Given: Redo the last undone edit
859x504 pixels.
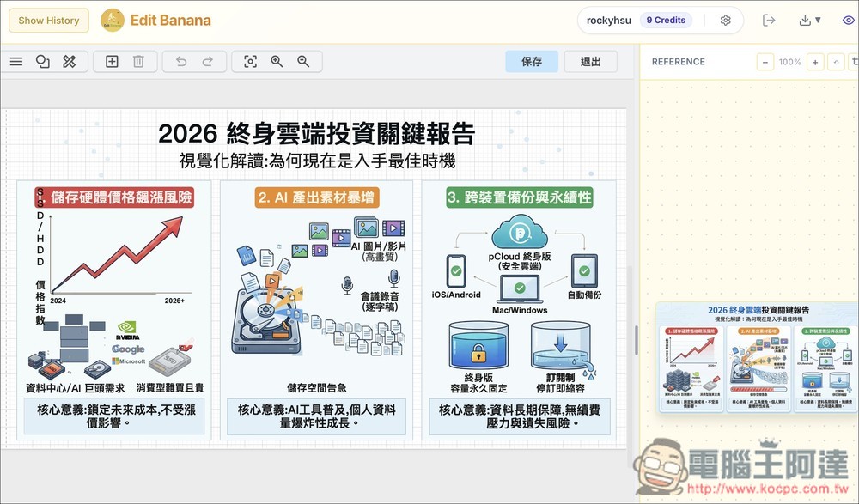Looking at the screenshot, I should coord(209,61).
